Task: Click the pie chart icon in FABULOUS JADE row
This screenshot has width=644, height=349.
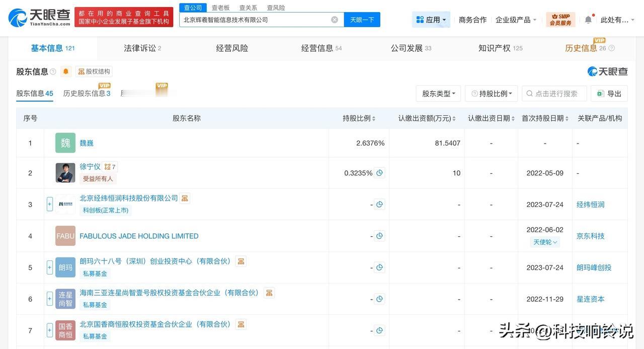Action: pyautogui.click(x=379, y=236)
